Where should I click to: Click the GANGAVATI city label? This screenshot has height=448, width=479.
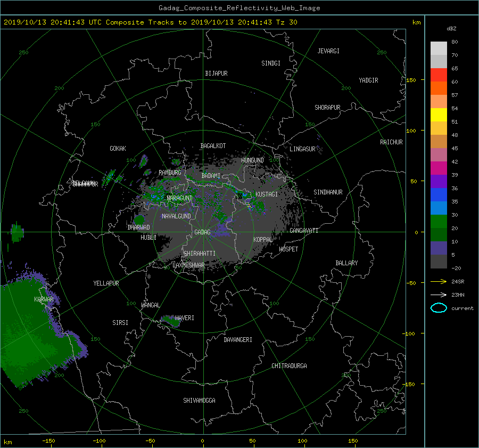tap(304, 230)
